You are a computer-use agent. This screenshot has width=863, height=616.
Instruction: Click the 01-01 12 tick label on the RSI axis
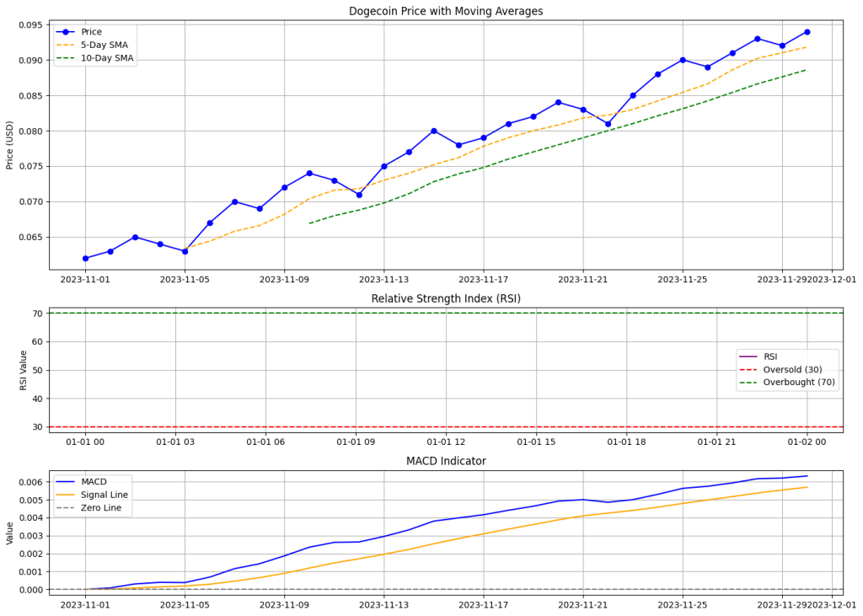click(446, 442)
